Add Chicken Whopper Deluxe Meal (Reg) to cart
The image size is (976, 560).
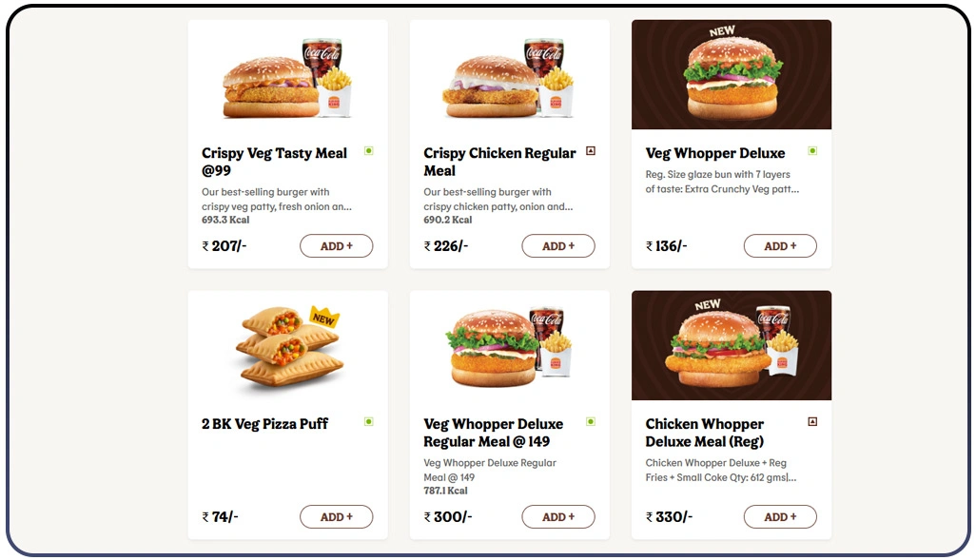pyautogui.click(x=780, y=516)
